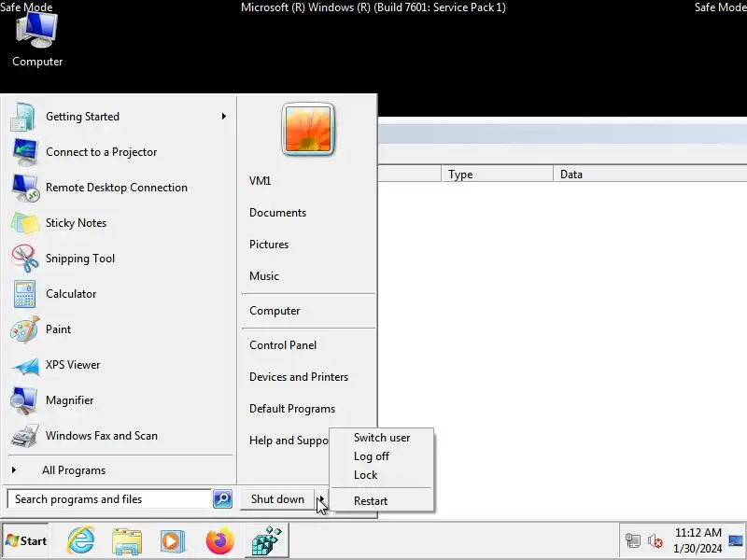Image resolution: width=747 pixels, height=560 pixels.
Task: Switch to the Registry Editor taskbar button
Action: click(266, 541)
